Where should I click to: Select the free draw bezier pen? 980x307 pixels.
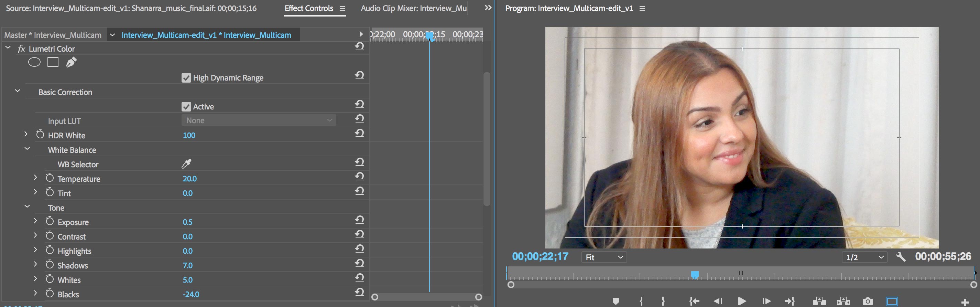pos(71,62)
